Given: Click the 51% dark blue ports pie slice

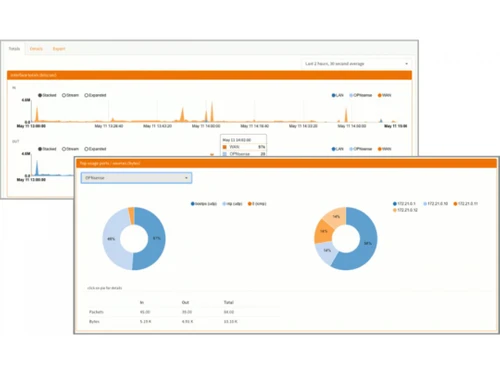Looking at the screenshot, I should [156, 238].
